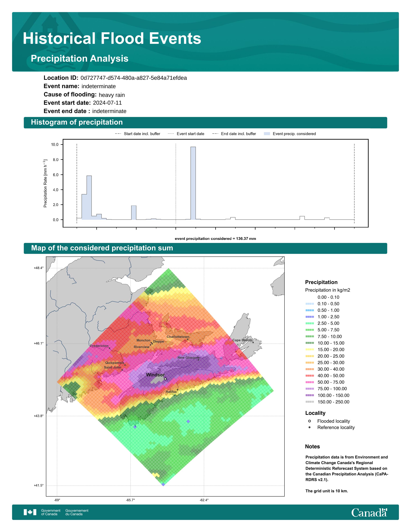
Task: Click the Fredericton reference locality dot
Action: (110, 348)
